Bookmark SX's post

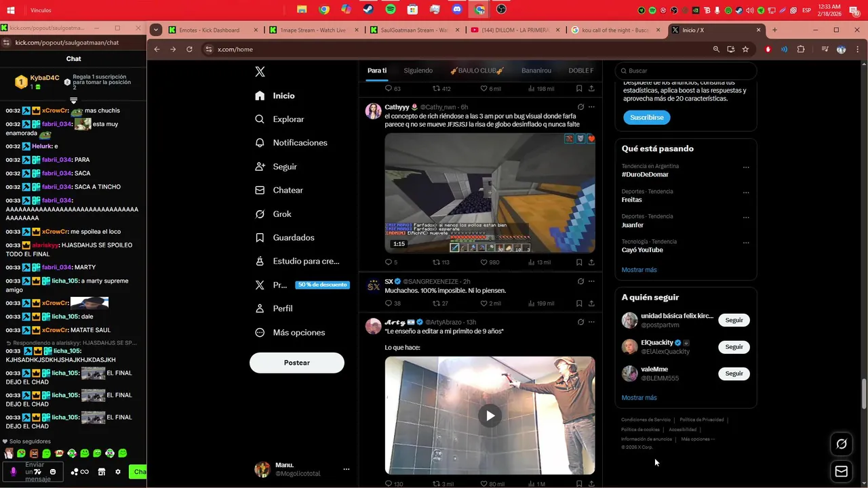tap(579, 303)
